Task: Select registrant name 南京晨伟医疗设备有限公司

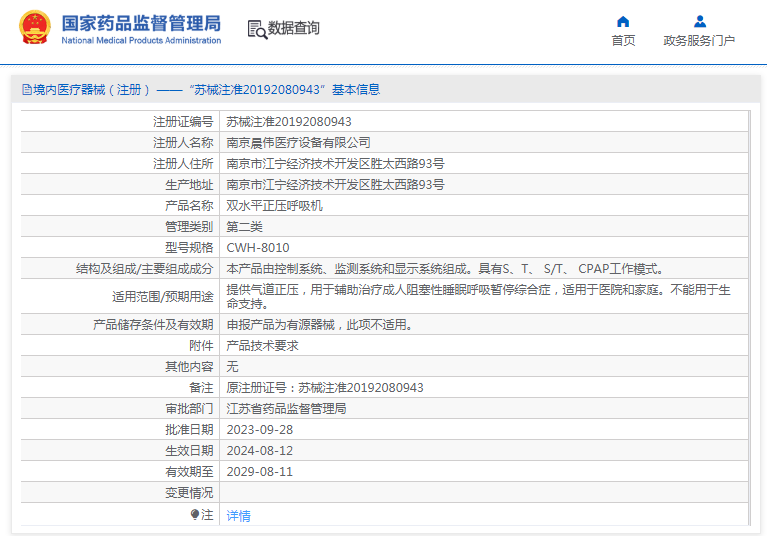Action: pos(298,143)
